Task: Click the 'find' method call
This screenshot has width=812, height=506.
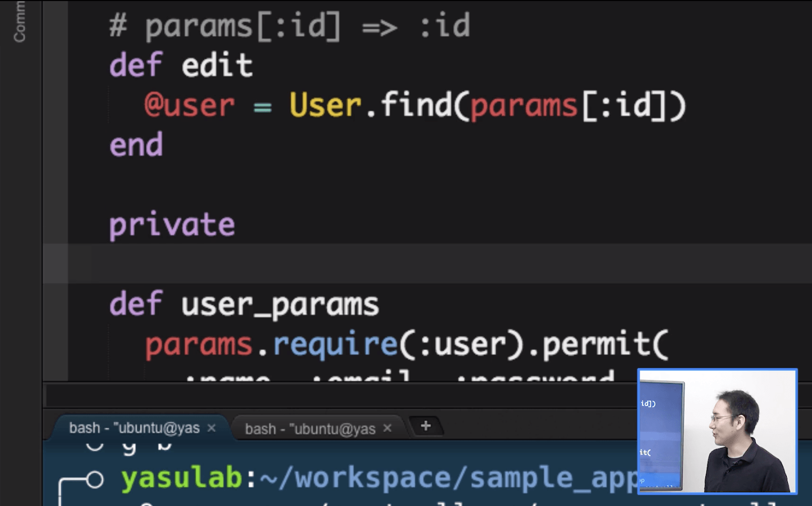Action: pos(416,104)
